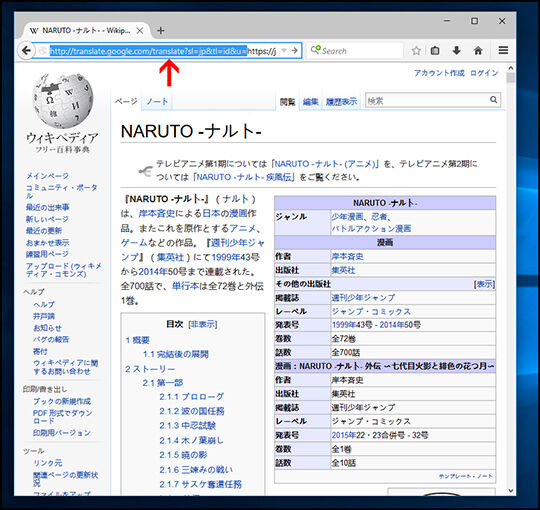Click リンク元 under ツール
This screenshot has width=540, height=510.
pyautogui.click(x=48, y=463)
